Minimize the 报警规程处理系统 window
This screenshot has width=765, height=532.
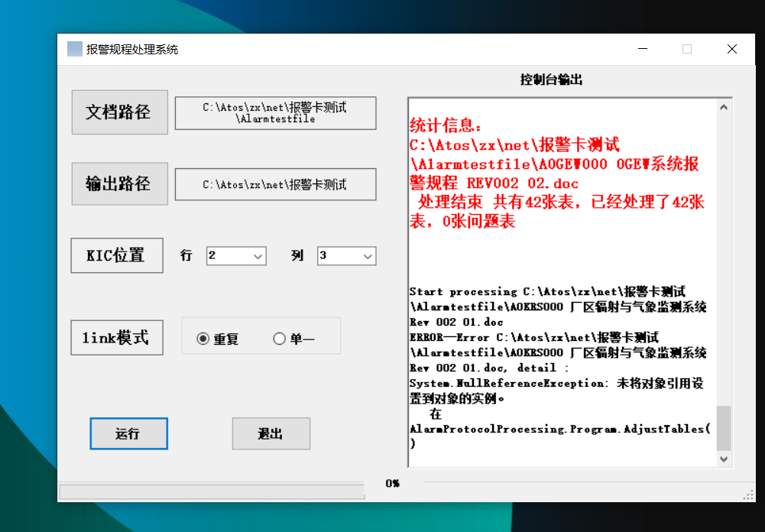[642, 49]
